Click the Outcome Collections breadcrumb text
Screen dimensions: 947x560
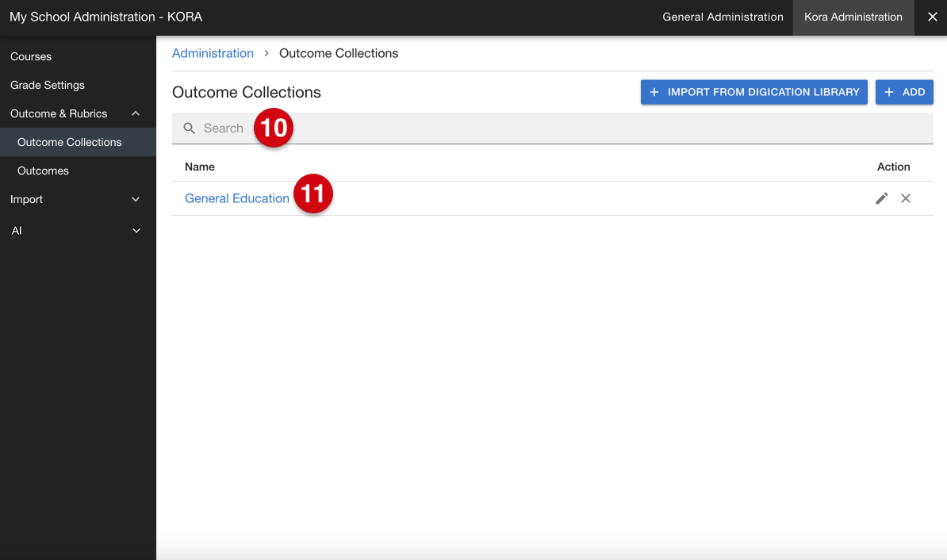pos(338,53)
